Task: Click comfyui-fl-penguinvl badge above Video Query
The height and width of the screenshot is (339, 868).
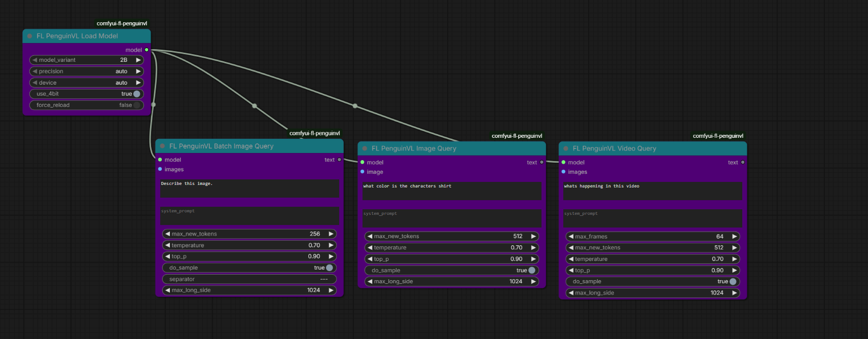Action: [x=718, y=136]
